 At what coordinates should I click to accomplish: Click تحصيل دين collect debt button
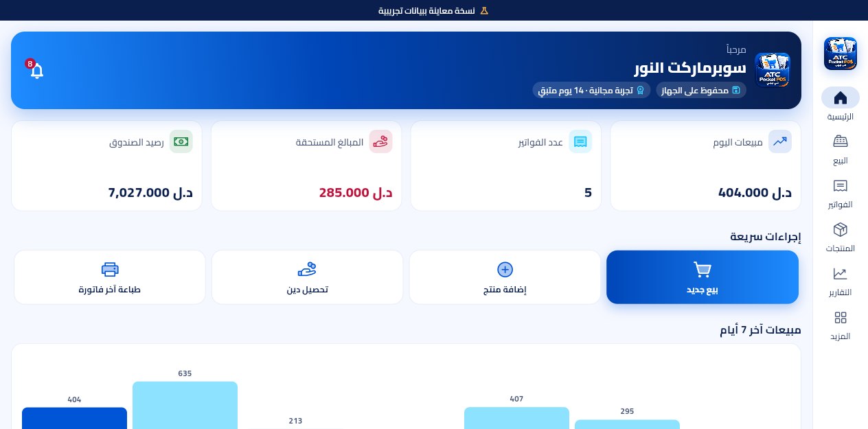coord(307,277)
